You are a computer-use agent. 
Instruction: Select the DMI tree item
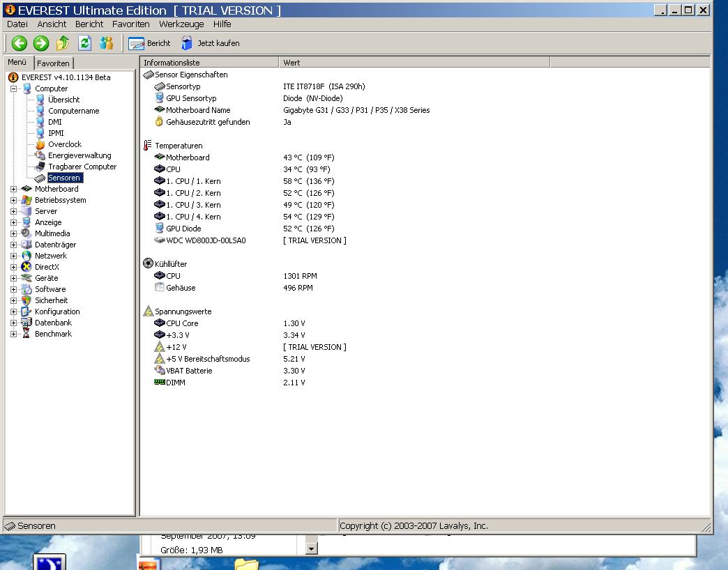tap(55, 122)
